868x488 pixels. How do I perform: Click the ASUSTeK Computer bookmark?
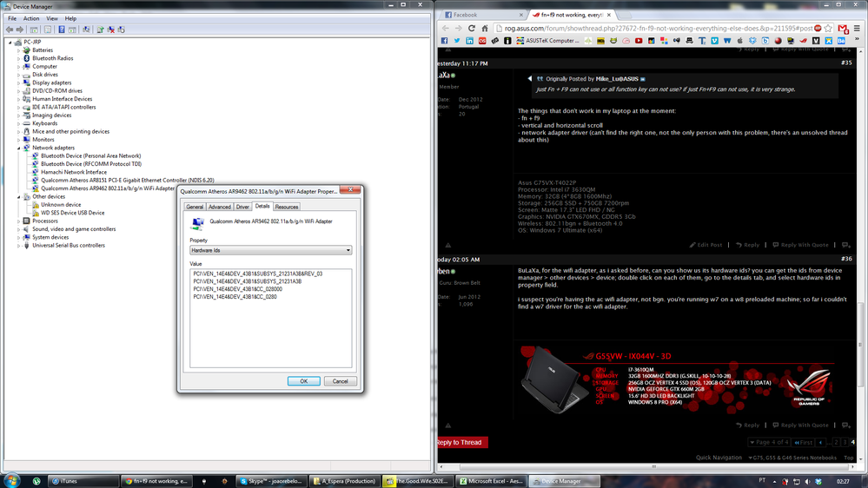pyautogui.click(x=548, y=41)
